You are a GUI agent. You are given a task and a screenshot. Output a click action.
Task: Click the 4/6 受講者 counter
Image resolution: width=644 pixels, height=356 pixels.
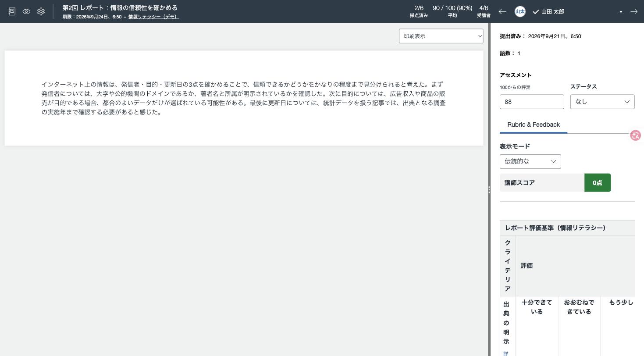click(x=484, y=11)
